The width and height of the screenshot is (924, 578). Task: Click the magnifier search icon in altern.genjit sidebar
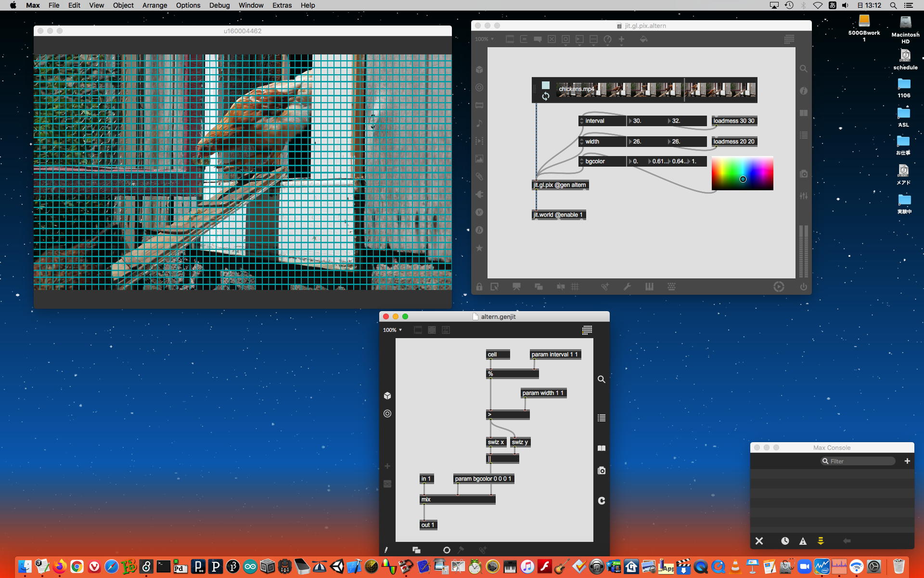point(602,380)
